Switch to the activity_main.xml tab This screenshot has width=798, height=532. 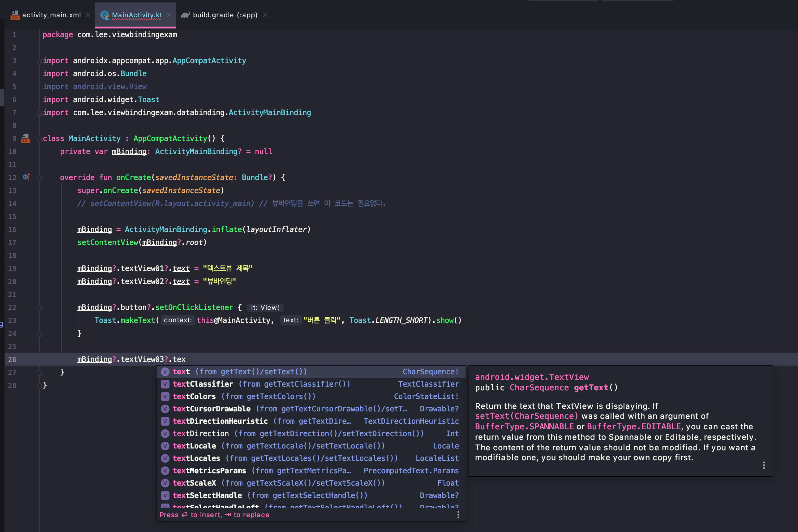tap(51, 15)
